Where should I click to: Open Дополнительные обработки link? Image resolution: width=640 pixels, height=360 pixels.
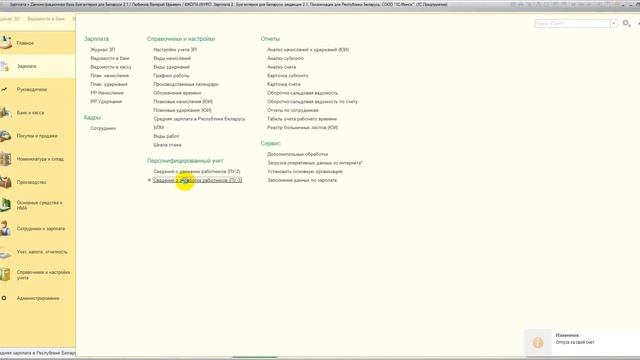click(298, 154)
